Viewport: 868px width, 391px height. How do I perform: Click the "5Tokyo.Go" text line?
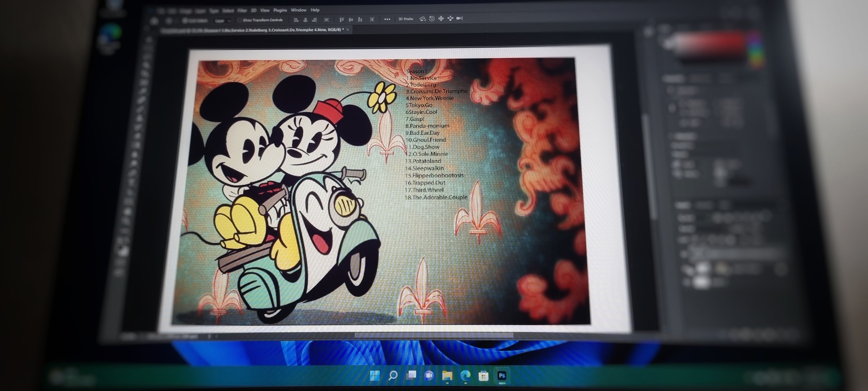(x=419, y=105)
